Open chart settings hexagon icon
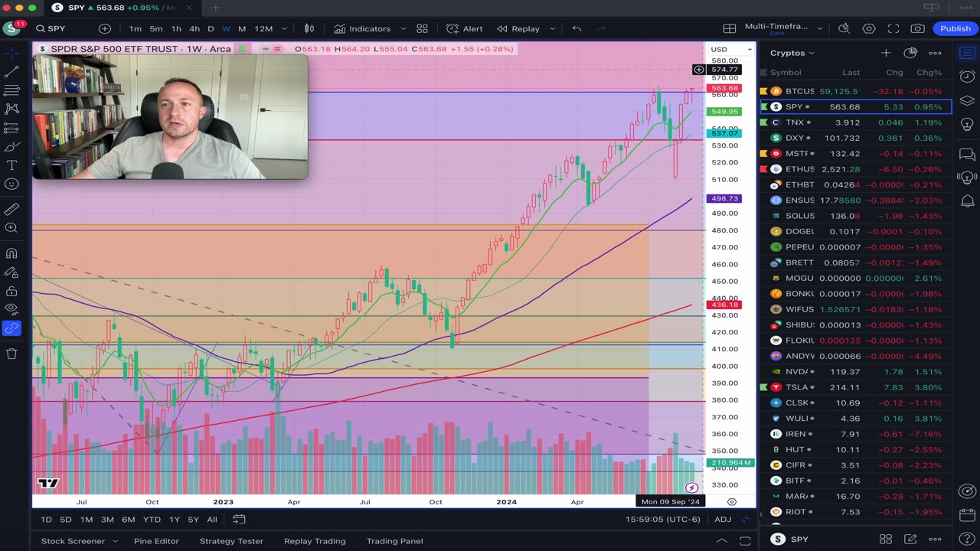980x551 pixels. pyautogui.click(x=869, y=28)
